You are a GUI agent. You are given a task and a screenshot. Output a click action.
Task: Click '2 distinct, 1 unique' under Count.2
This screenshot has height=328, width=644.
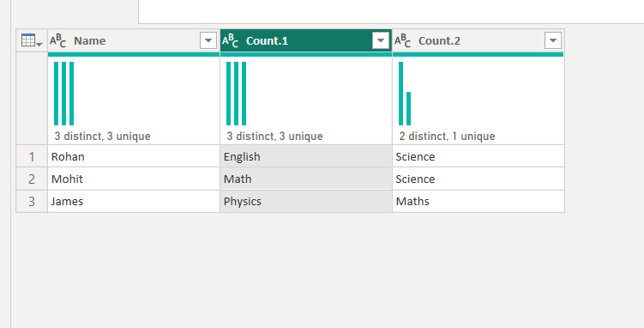coord(447,136)
